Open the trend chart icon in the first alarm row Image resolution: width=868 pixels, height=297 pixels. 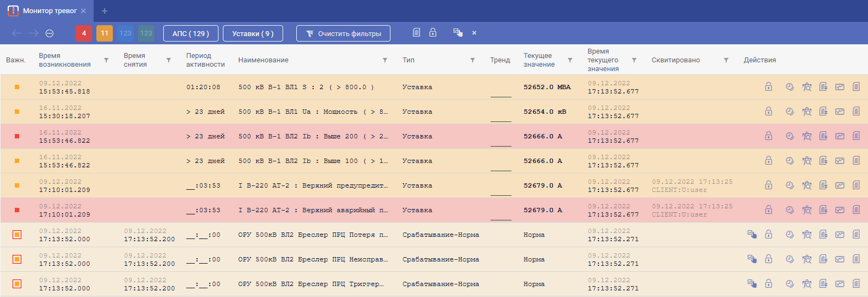[840, 87]
